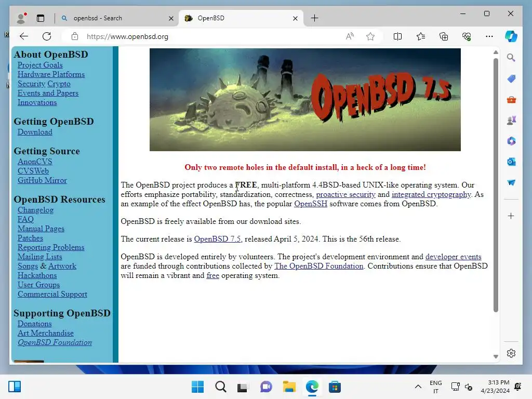Close the openbsd - Search tab
532x399 pixels.
(171, 18)
